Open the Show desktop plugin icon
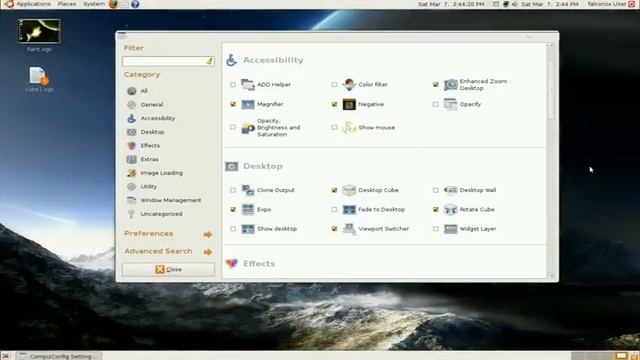The height and width of the screenshot is (360, 640). tap(248, 229)
